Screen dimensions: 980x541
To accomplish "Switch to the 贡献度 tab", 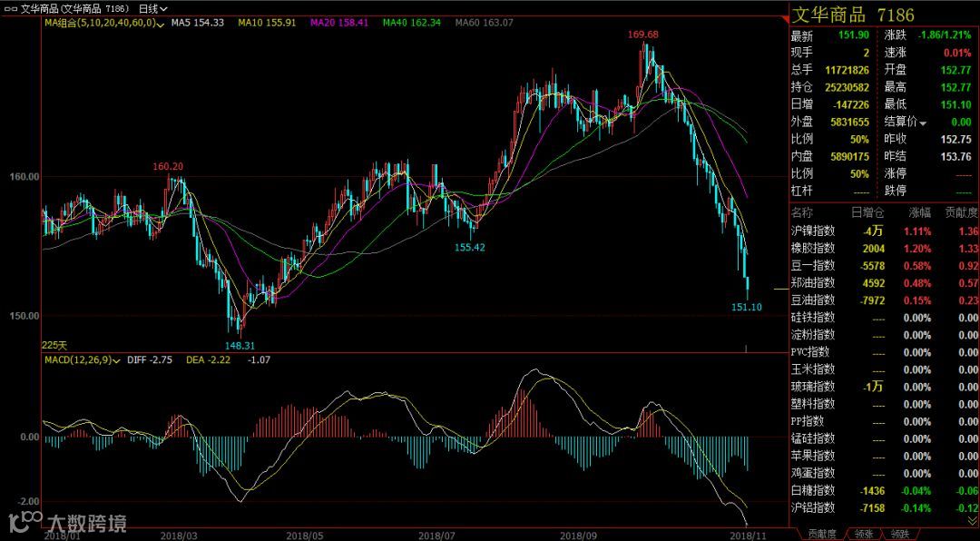I will (822, 534).
